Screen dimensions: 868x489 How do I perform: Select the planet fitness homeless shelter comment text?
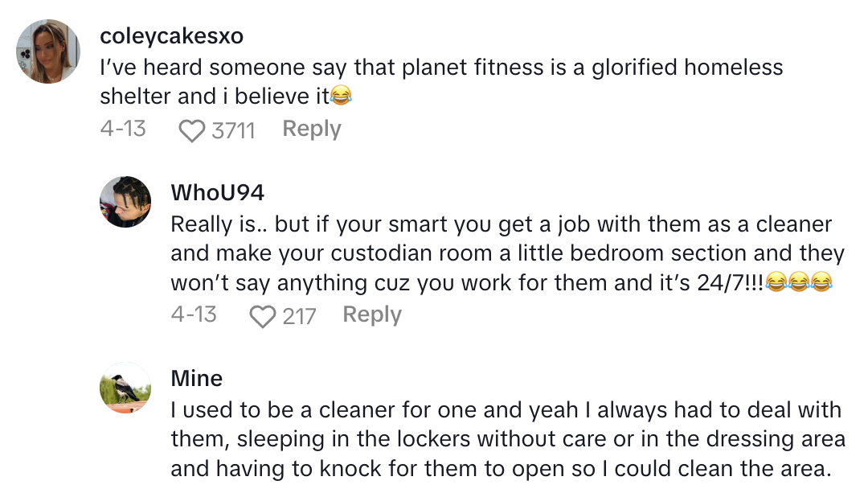pyautogui.click(x=440, y=81)
